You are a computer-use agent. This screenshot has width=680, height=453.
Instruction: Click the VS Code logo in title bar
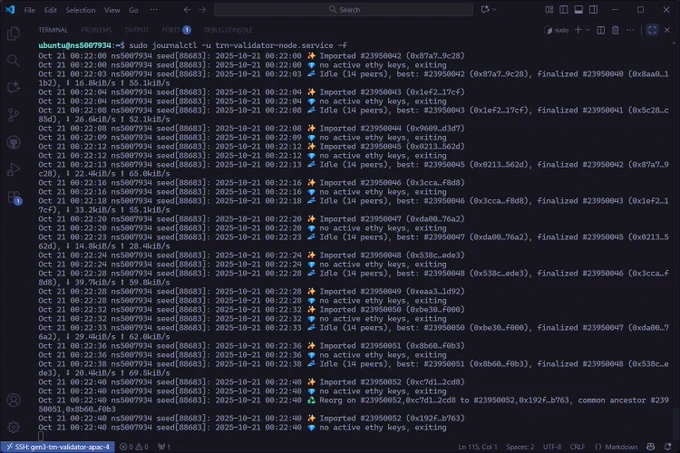click(x=10, y=10)
